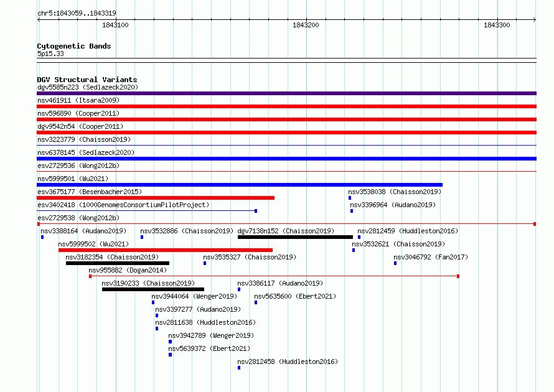This screenshot has height=392, width=554.
Task: Select nsv3190233 (Chaisson2019) variant label
Action: coord(148,283)
